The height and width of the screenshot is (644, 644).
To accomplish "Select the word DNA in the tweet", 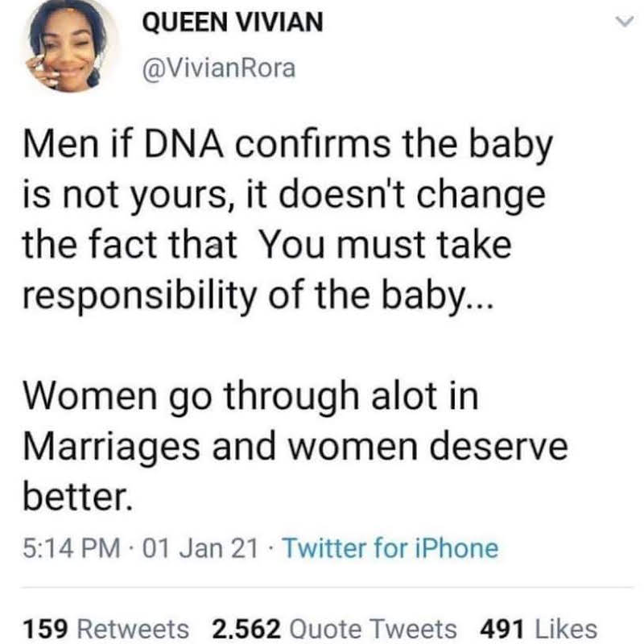I will pyautogui.click(x=184, y=145).
